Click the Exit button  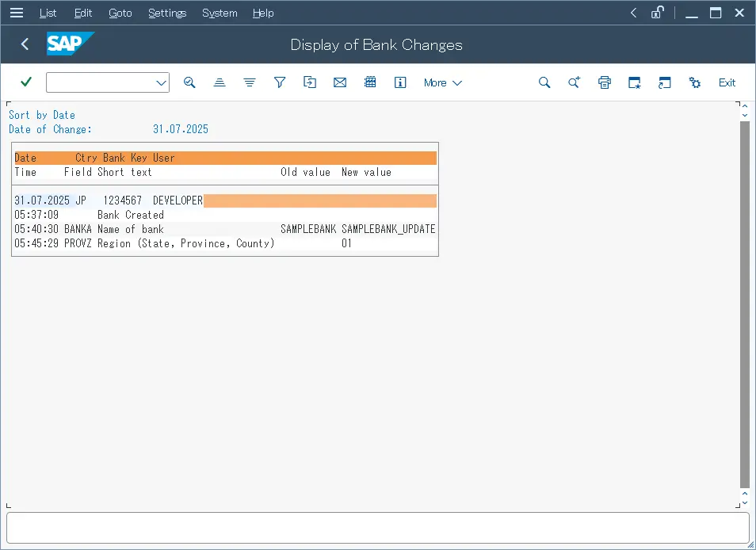(x=727, y=82)
